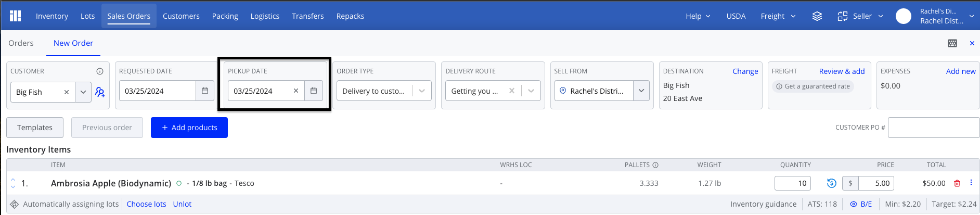Click the Templates button
980x215 pixels.
pos(35,128)
